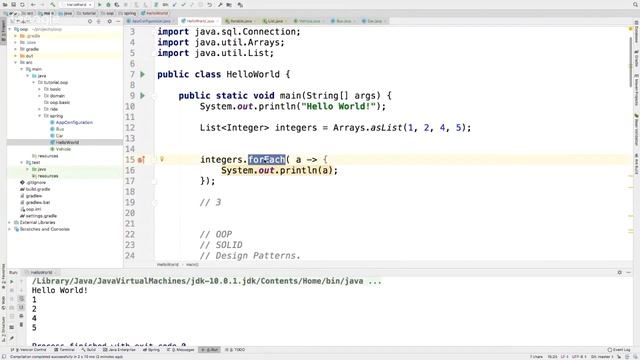Click the Build hammer icon in the top toolbar
The width and height of the screenshot is (640, 360).
point(53,5)
